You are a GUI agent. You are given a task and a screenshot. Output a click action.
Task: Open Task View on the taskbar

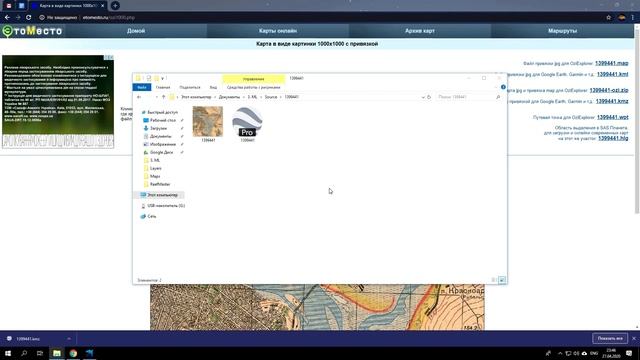(40, 353)
